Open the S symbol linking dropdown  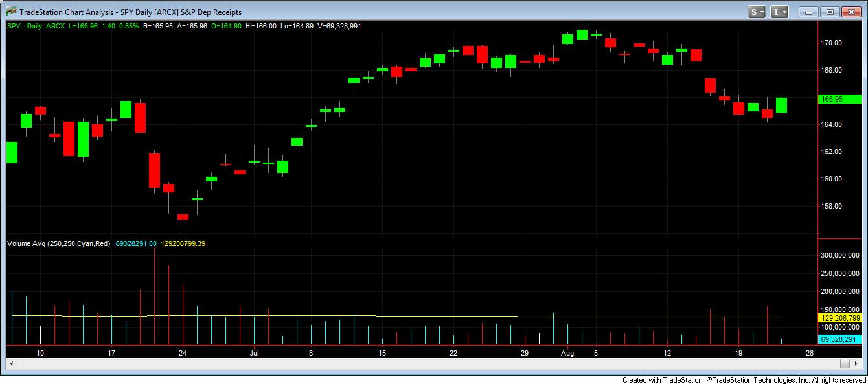757,12
